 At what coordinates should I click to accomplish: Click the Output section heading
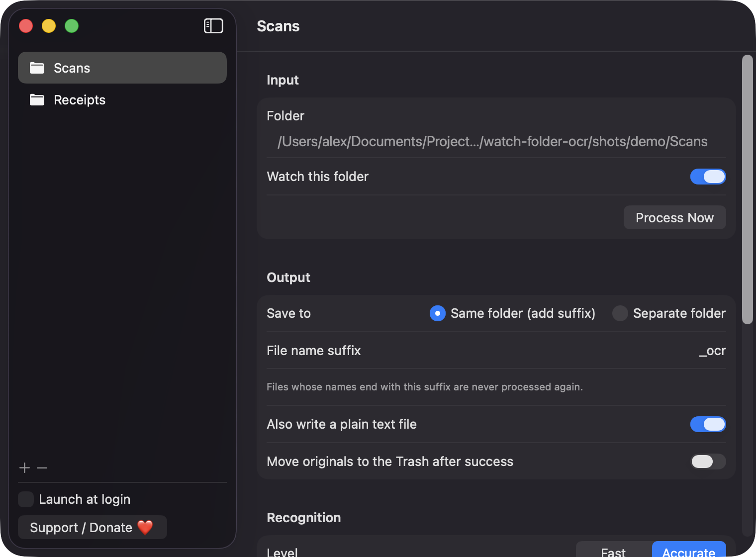coord(288,278)
